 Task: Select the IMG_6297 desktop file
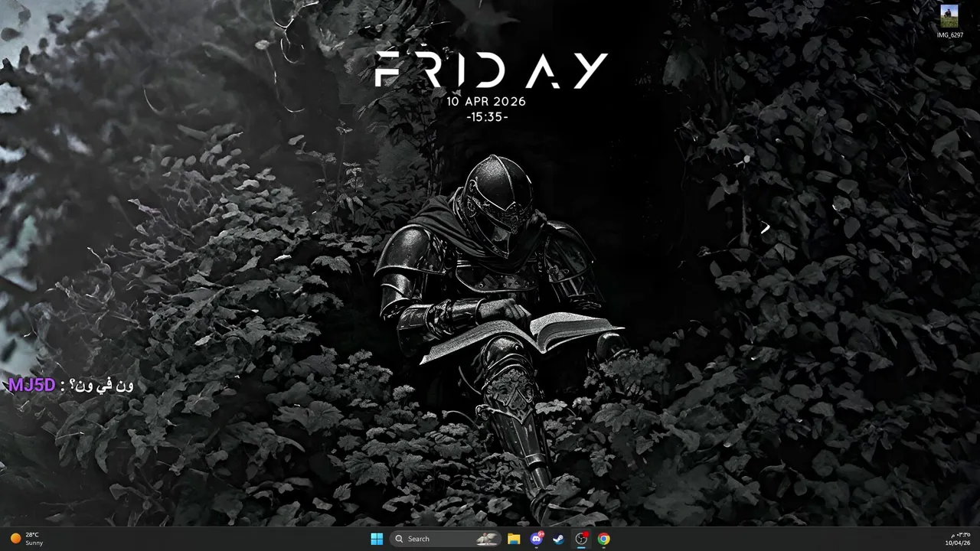[x=949, y=21]
